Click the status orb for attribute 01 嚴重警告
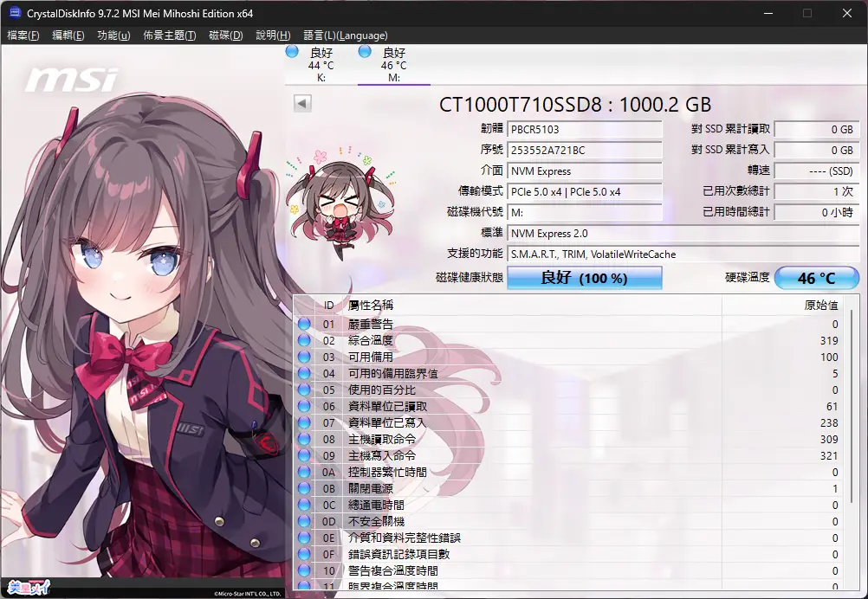This screenshot has width=868, height=599. click(304, 325)
